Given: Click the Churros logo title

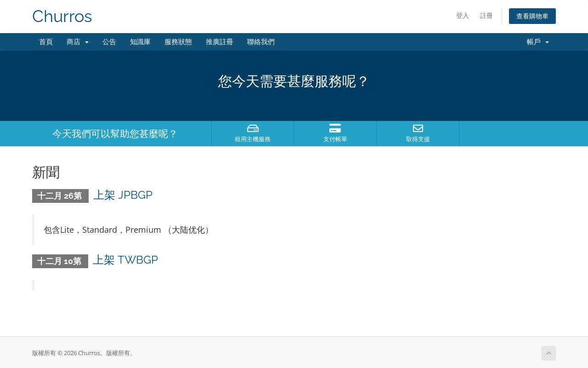Looking at the screenshot, I should point(62,17).
